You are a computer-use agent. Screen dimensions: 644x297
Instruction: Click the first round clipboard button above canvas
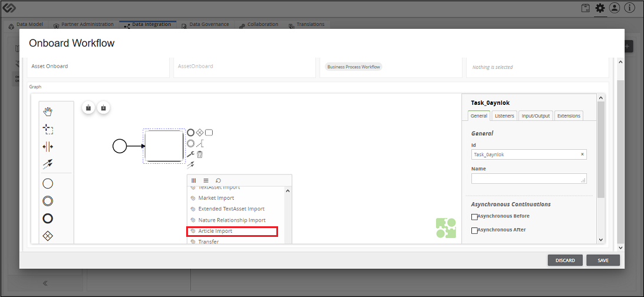pos(88,108)
